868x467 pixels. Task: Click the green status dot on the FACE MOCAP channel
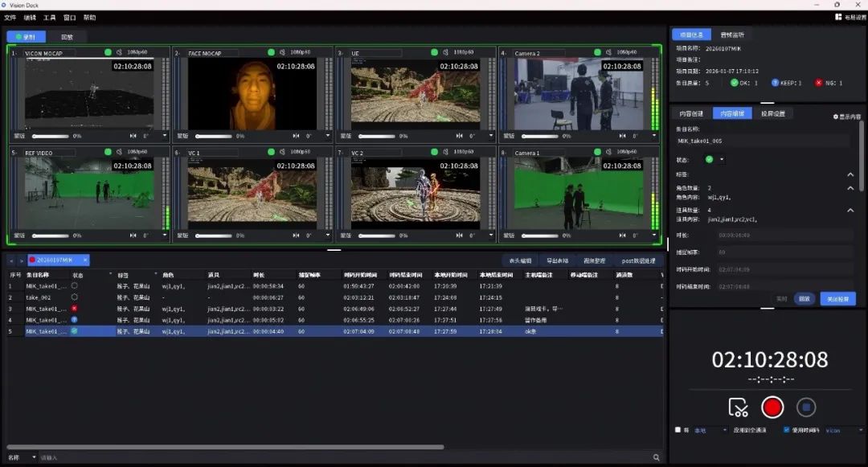[x=272, y=52]
